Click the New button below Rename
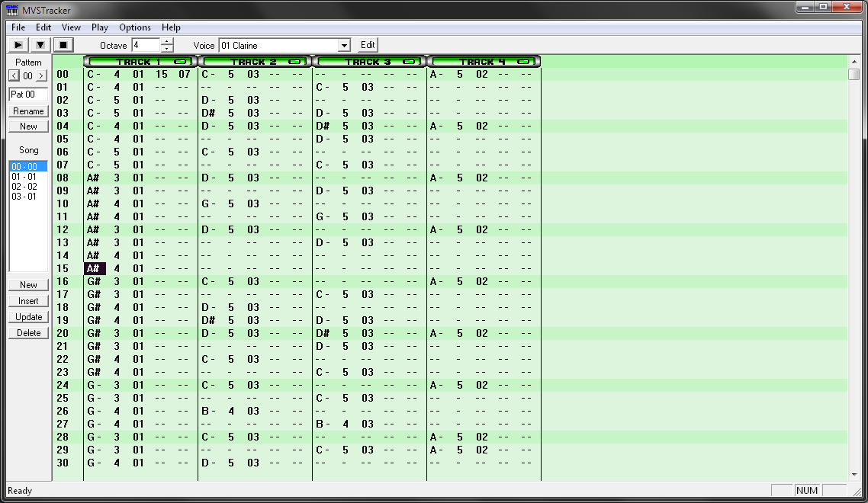The width and height of the screenshot is (868, 503). (x=28, y=127)
